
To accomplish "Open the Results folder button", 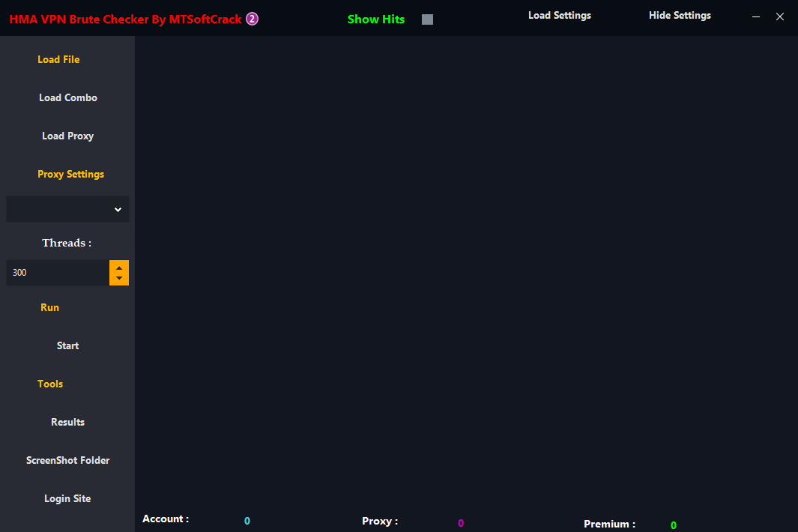I will [x=67, y=422].
